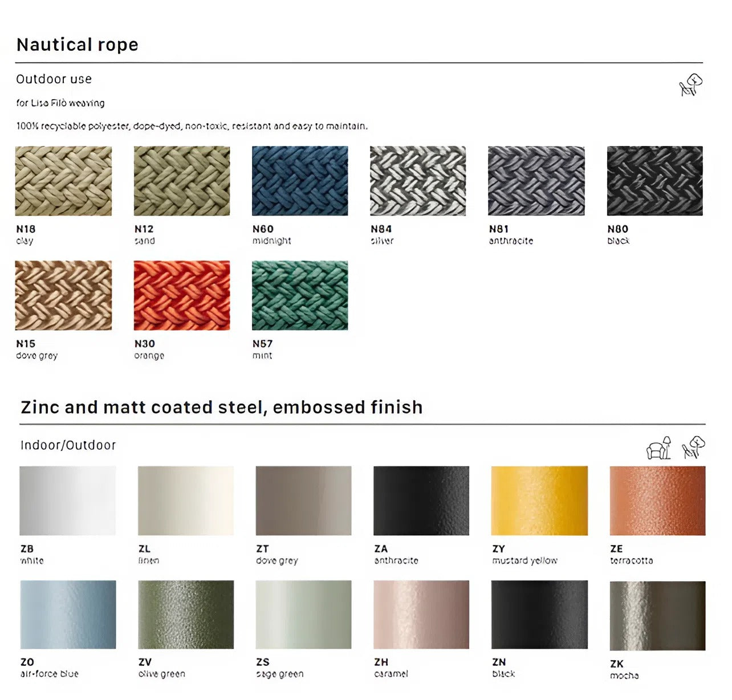Screen dimensions: 732x700
Task: Select the ZK mocha steel swatch
Action: pos(657,616)
